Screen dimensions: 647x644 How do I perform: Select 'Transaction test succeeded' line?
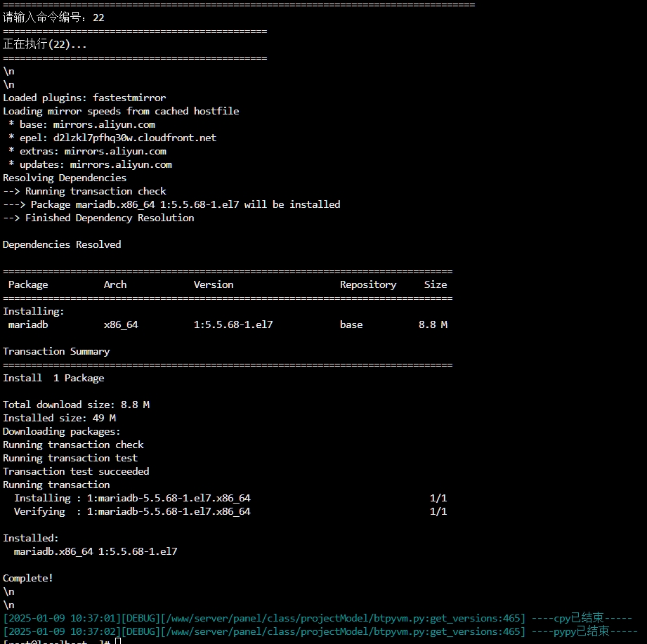point(76,471)
